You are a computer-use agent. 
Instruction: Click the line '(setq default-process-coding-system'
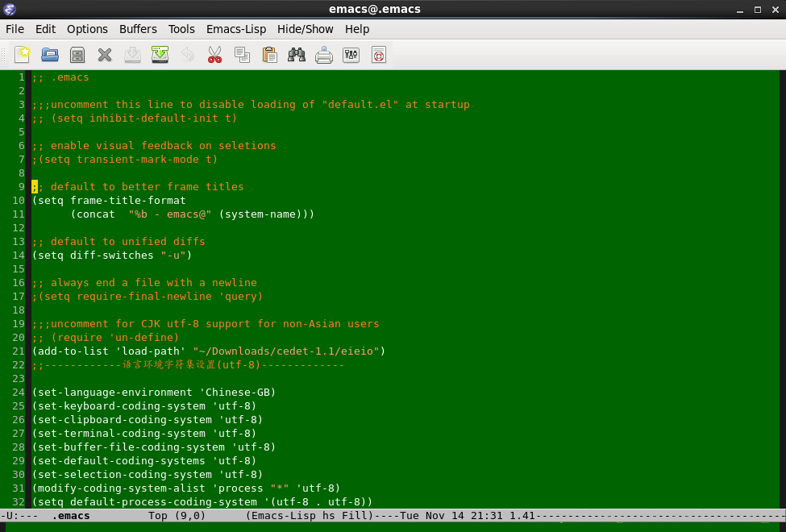[202, 502]
